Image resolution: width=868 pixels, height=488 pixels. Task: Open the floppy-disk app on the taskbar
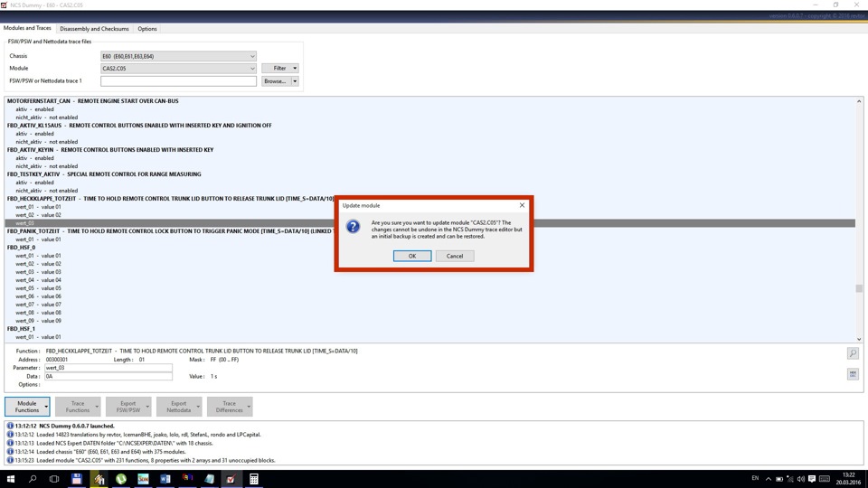pos(76,479)
